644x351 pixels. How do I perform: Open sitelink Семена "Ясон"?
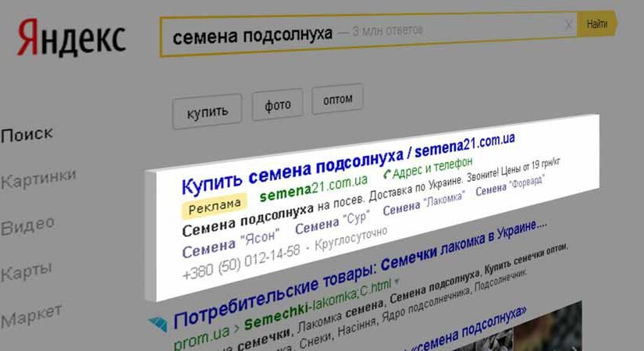click(231, 243)
